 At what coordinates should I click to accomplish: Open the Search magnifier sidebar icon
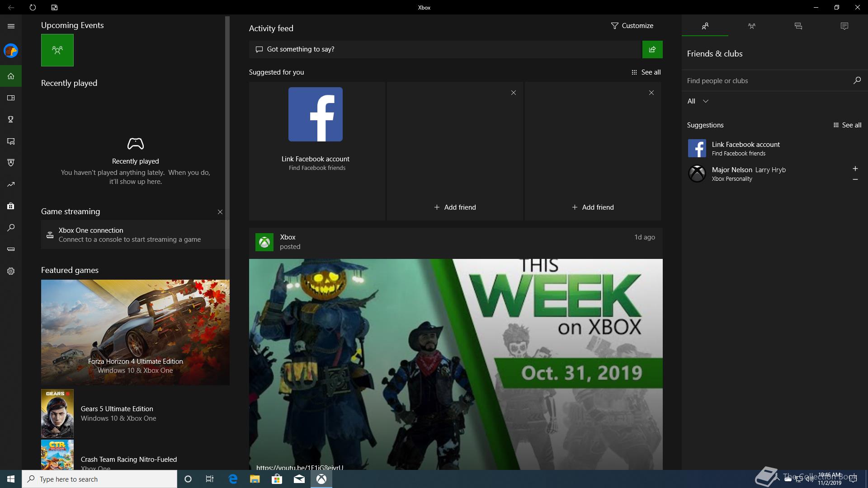(x=11, y=228)
